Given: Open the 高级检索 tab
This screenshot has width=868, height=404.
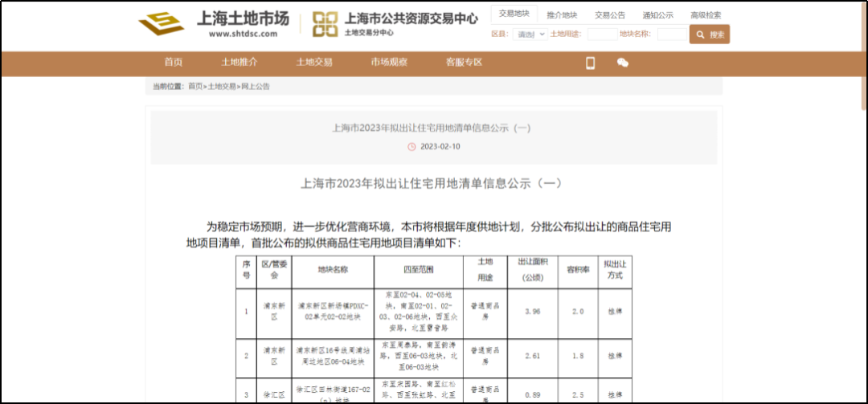Looking at the screenshot, I should pos(706,15).
